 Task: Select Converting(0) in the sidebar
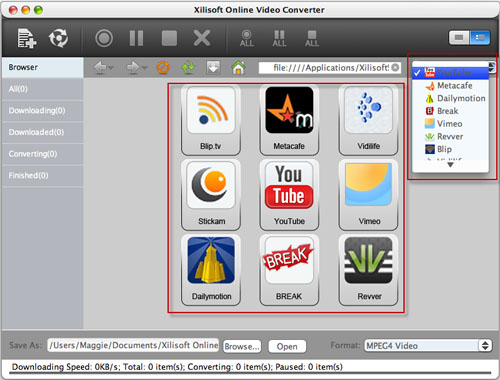pyautogui.click(x=42, y=154)
